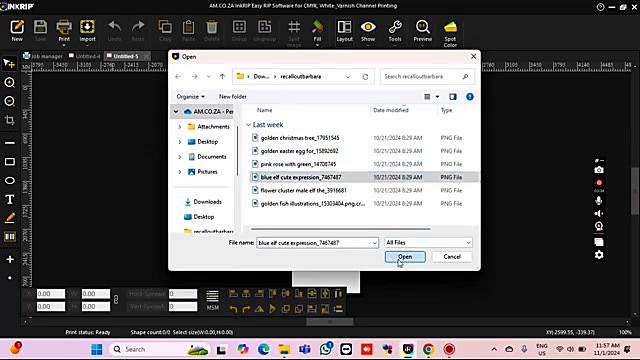This screenshot has height=360, width=640.
Task: Open the All Files type dropdown
Action: [x=428, y=242]
